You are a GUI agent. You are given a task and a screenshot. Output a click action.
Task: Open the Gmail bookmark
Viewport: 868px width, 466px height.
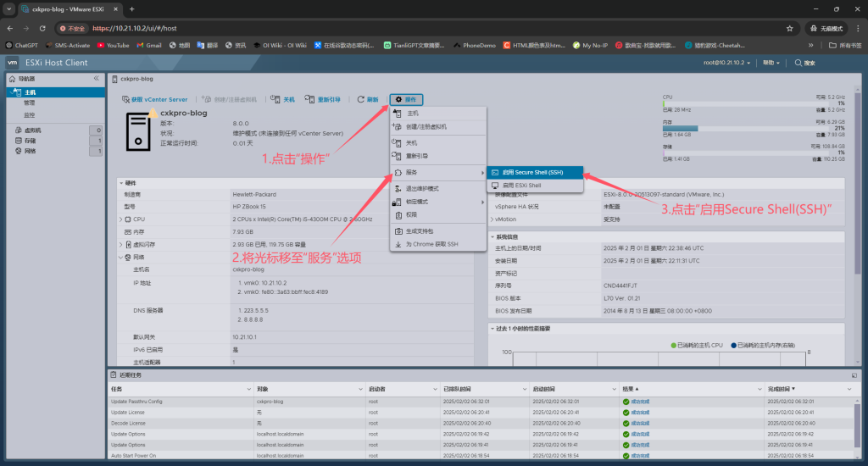point(149,46)
